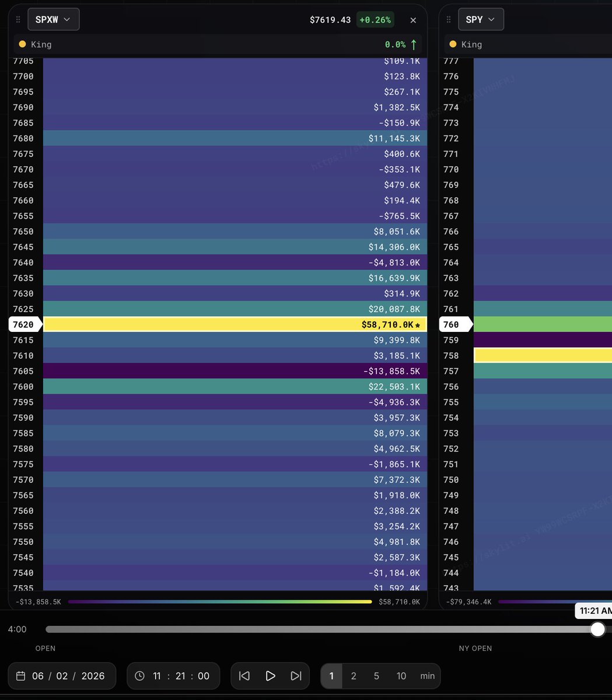The height and width of the screenshot is (700, 612).
Task: Select the 7595 strike row -$4,936.3K
Action: 235,402
